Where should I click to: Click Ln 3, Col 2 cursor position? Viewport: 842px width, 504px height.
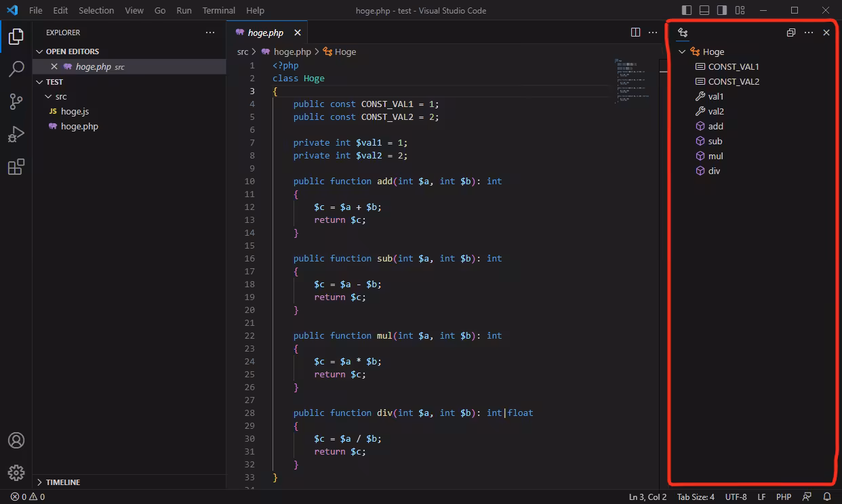click(647, 497)
